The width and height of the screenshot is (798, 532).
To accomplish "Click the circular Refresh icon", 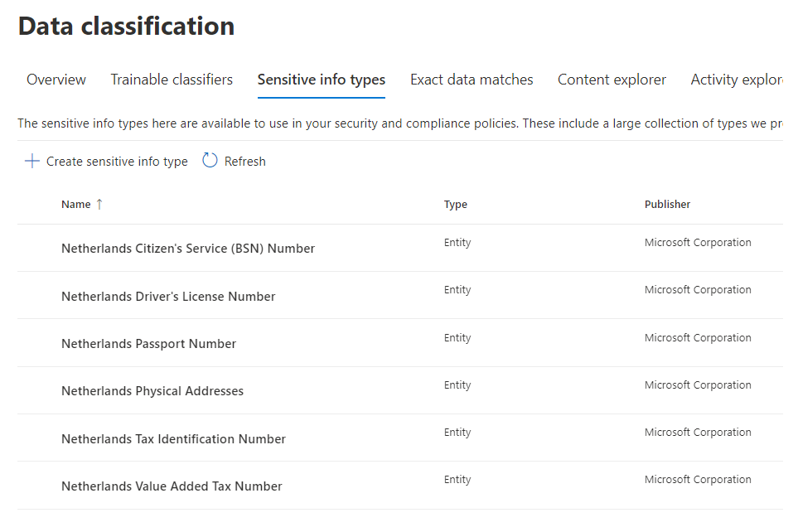I will 210,161.
